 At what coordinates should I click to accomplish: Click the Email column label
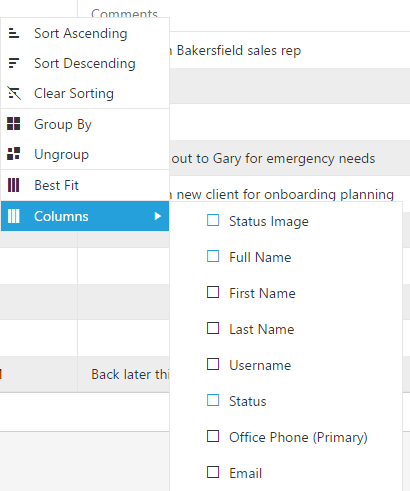(245, 473)
